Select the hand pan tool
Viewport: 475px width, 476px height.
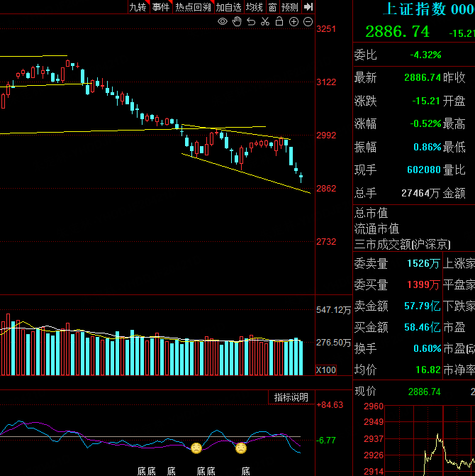[237, 22]
